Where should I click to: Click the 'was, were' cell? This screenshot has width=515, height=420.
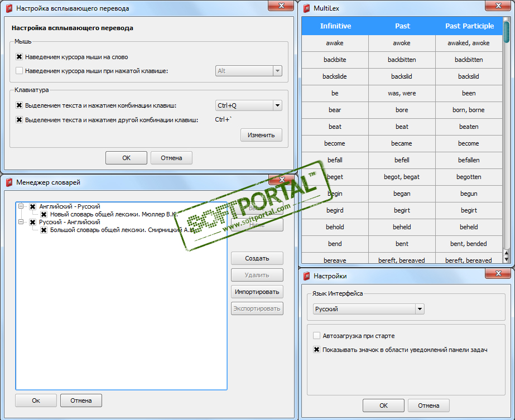pyautogui.click(x=402, y=93)
